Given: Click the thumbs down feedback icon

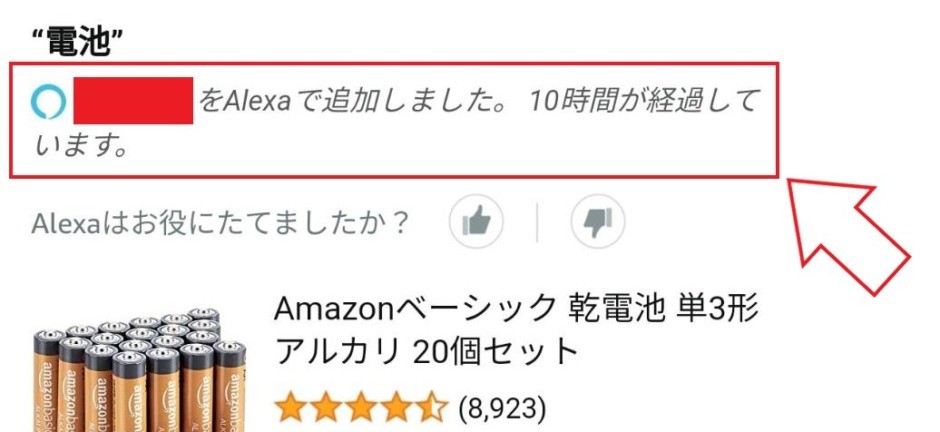Looking at the screenshot, I should (x=598, y=222).
